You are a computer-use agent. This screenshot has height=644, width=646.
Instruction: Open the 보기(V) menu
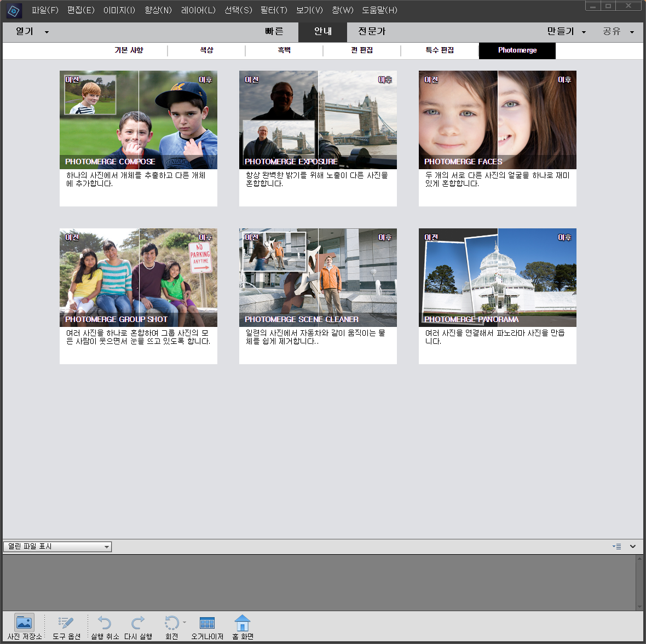pyautogui.click(x=309, y=10)
